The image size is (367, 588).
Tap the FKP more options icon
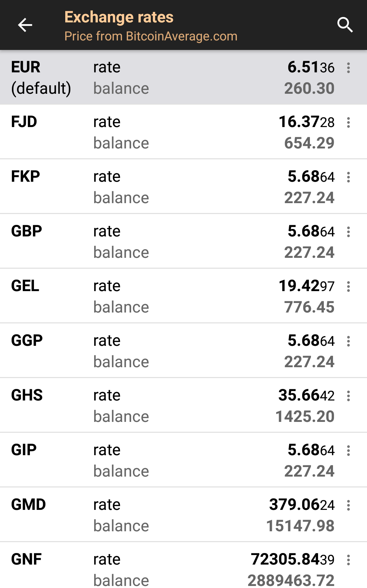point(348,177)
